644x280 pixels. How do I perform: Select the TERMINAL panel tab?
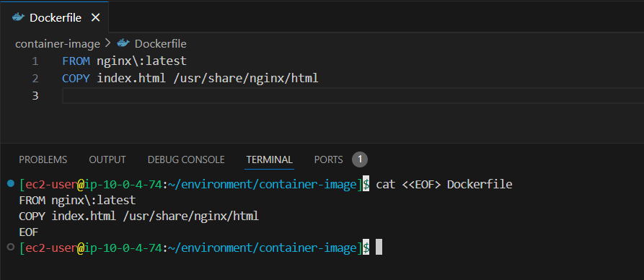(x=270, y=159)
